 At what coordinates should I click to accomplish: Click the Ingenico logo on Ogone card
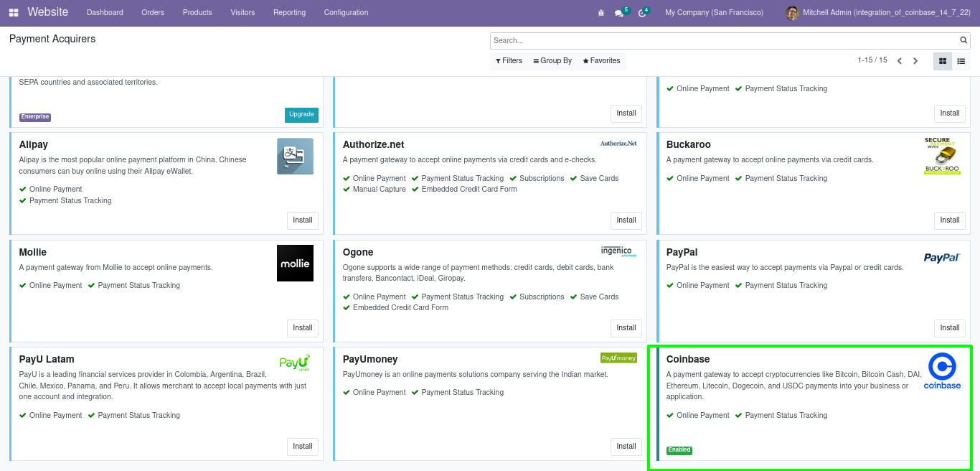(x=618, y=251)
